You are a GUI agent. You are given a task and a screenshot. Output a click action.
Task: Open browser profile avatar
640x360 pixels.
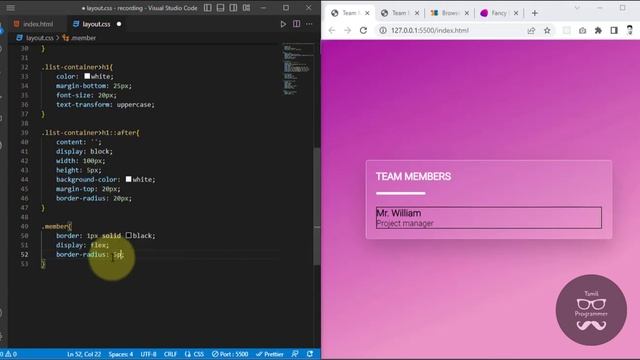(x=630, y=30)
